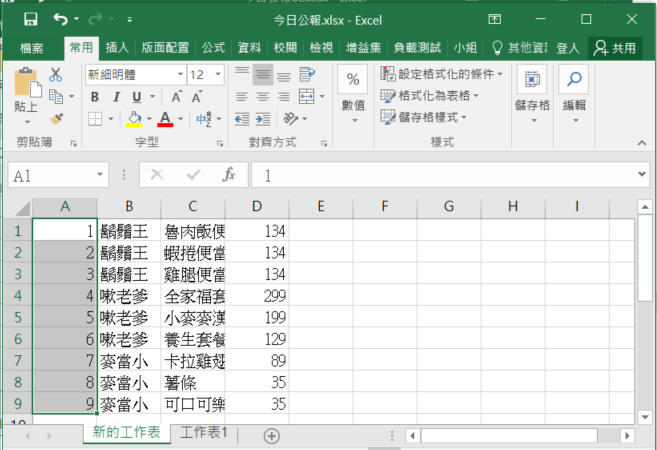This screenshot has width=657, height=450.
Task: Click the 共用 share button
Action: pos(615,48)
